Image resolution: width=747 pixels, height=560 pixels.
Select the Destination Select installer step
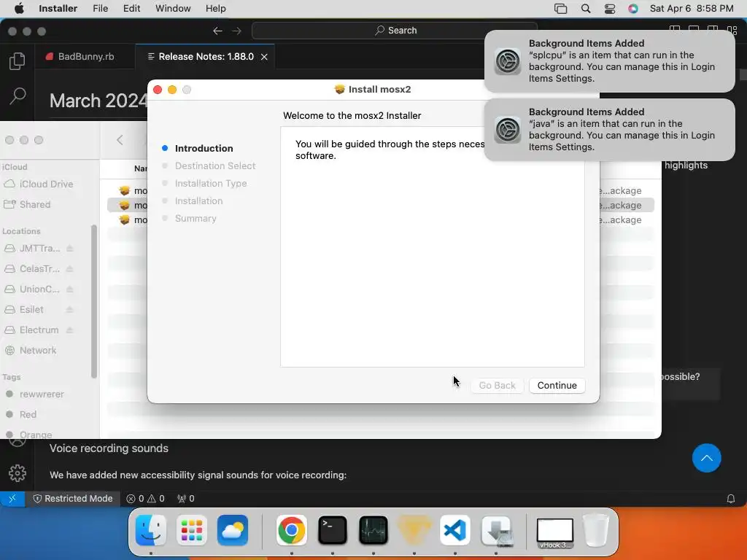click(x=215, y=166)
